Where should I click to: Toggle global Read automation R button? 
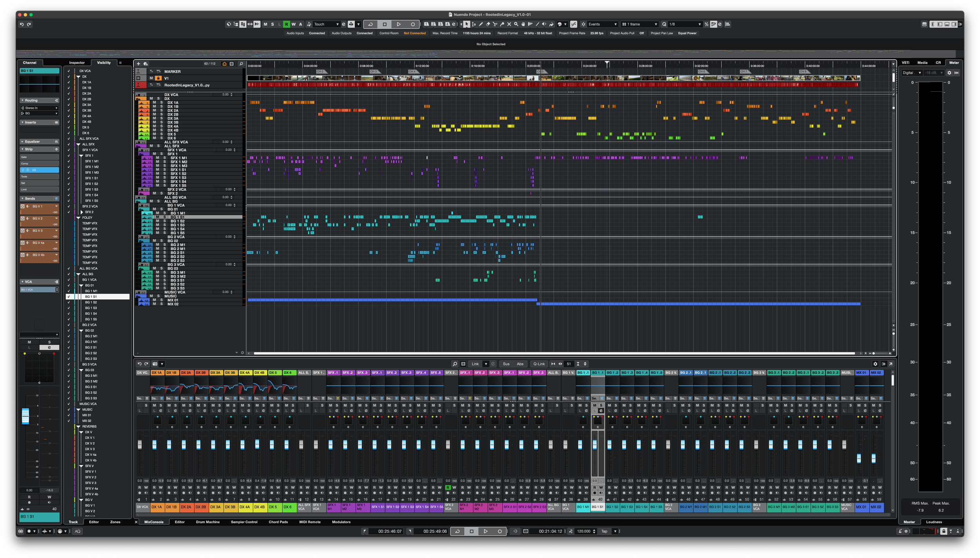coord(286,24)
